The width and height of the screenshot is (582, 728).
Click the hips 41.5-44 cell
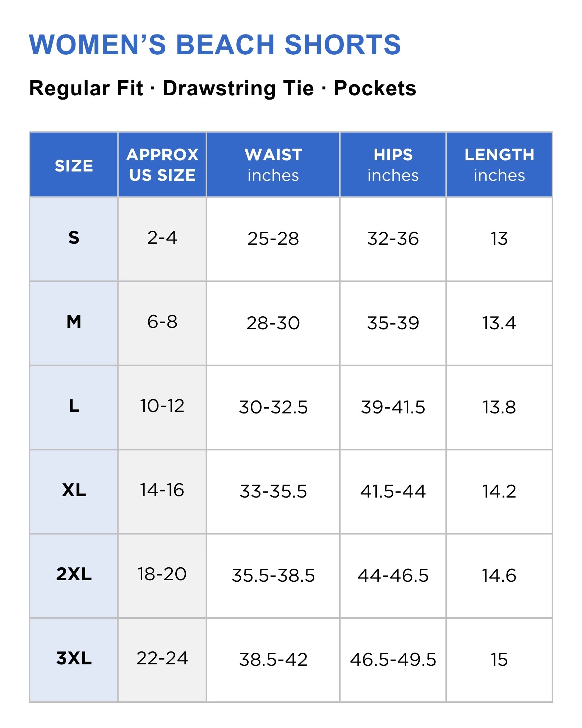pyautogui.click(x=393, y=492)
